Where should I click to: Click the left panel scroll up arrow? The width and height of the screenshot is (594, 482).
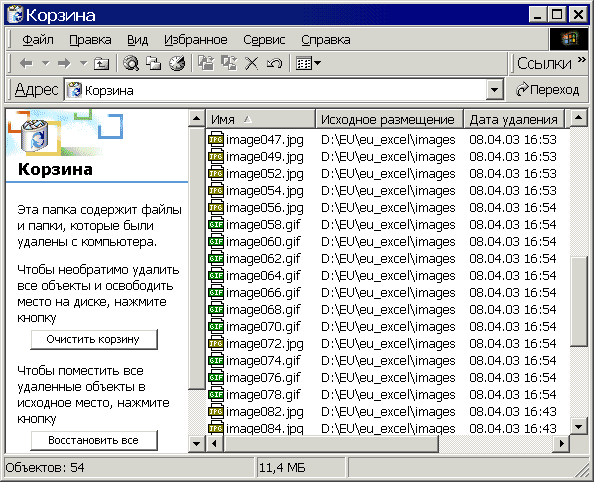pyautogui.click(x=197, y=119)
